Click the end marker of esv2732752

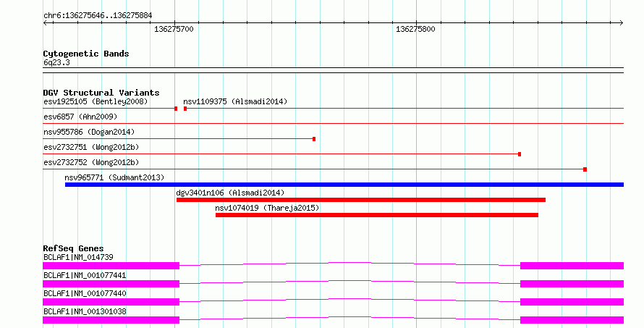click(x=585, y=169)
